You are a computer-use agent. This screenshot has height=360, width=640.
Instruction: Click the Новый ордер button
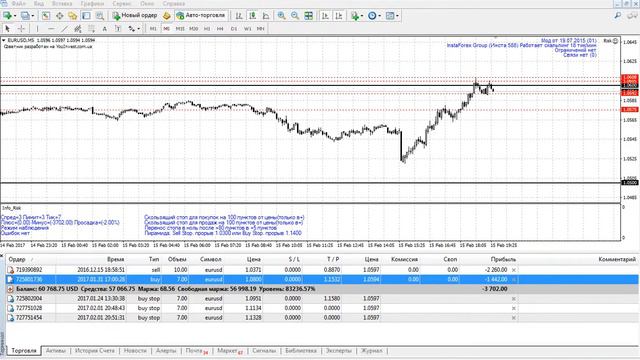[x=135, y=16]
